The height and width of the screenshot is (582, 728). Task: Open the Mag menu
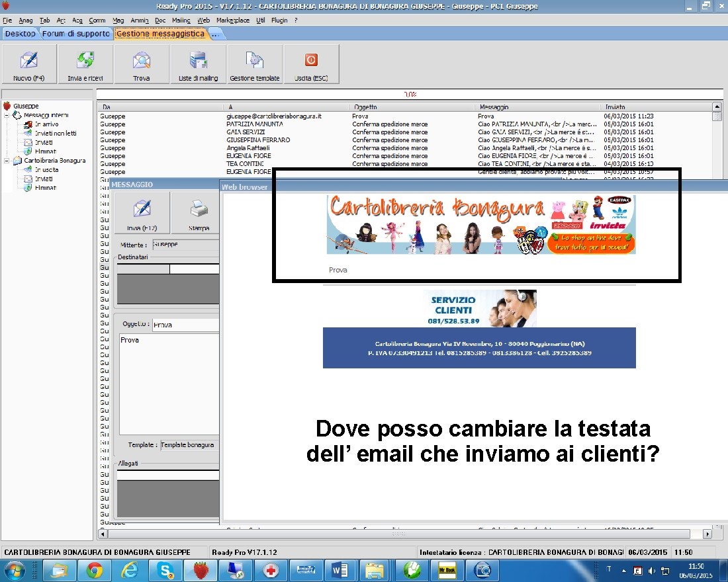tap(118, 21)
